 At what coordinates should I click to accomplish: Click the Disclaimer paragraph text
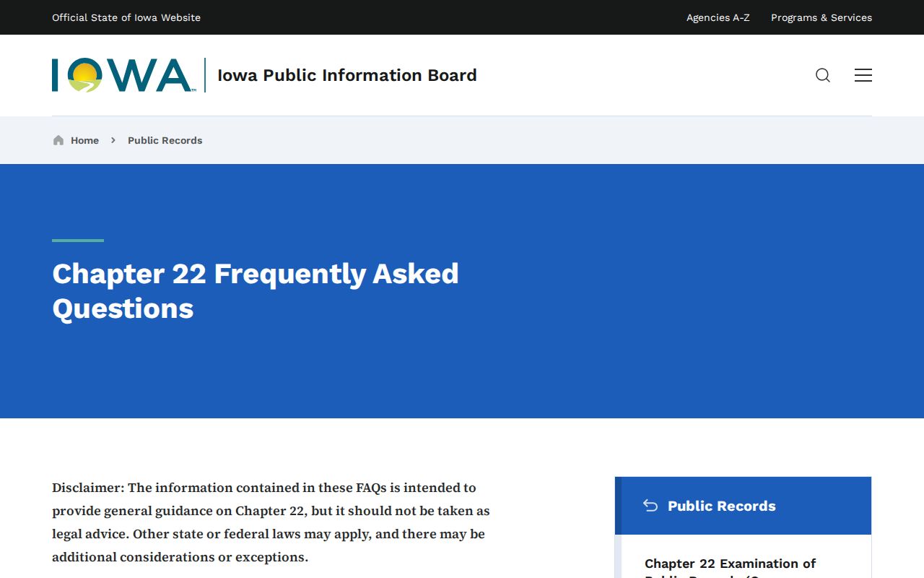[x=271, y=522]
